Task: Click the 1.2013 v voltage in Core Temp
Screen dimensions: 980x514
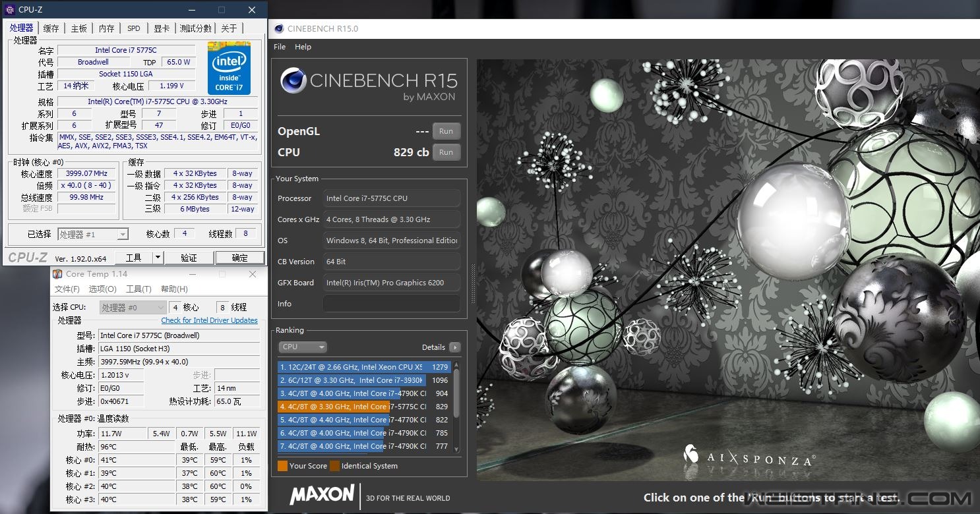Action: (121, 375)
